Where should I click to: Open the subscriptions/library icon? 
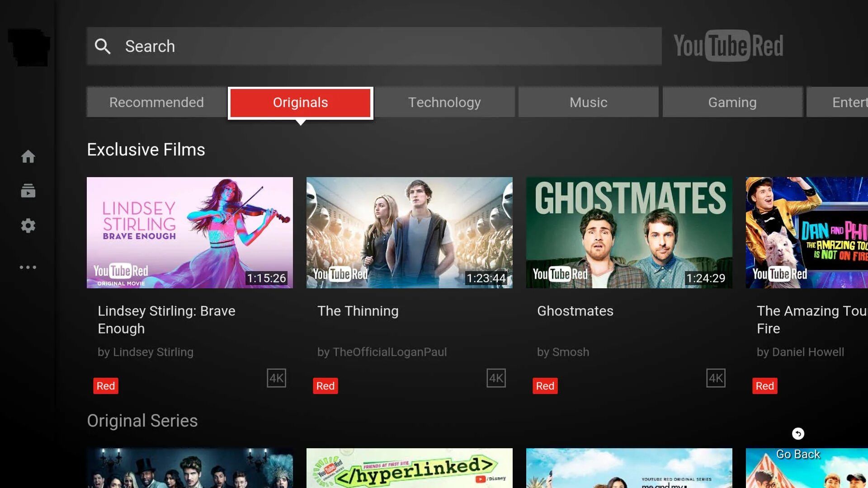pos(28,190)
